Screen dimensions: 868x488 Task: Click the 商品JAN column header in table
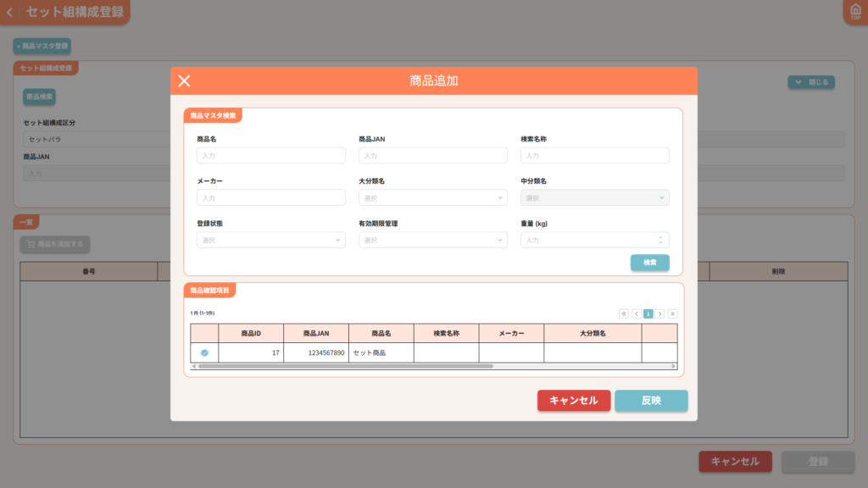click(316, 334)
